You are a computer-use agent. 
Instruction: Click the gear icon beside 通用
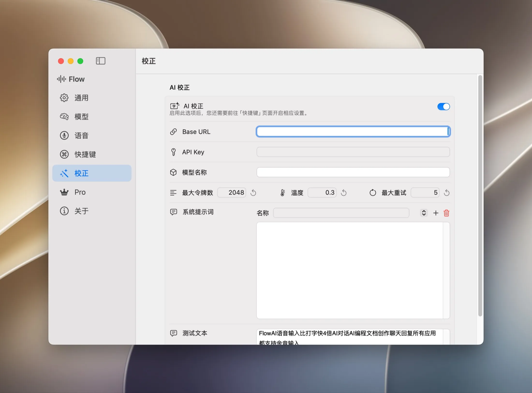click(64, 98)
